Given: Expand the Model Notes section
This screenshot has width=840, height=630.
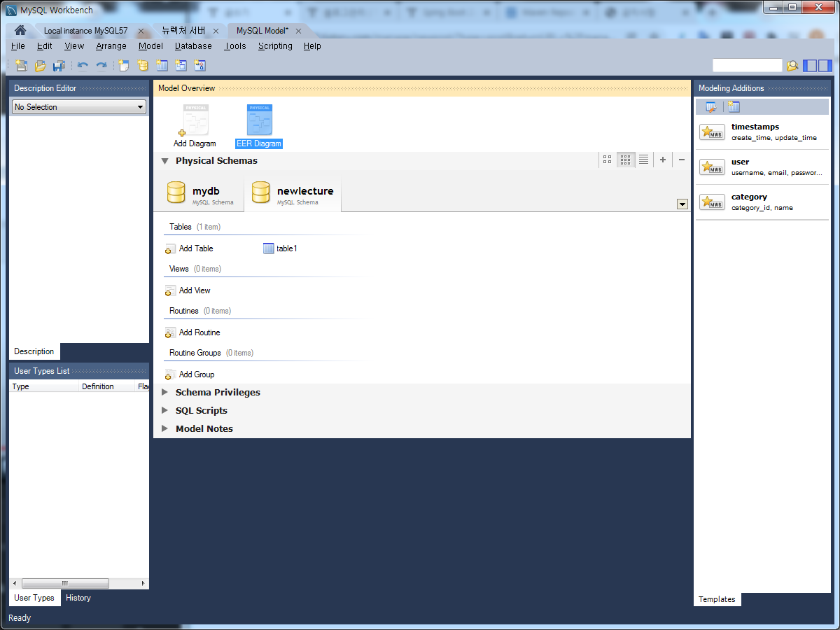Looking at the screenshot, I should pos(165,429).
